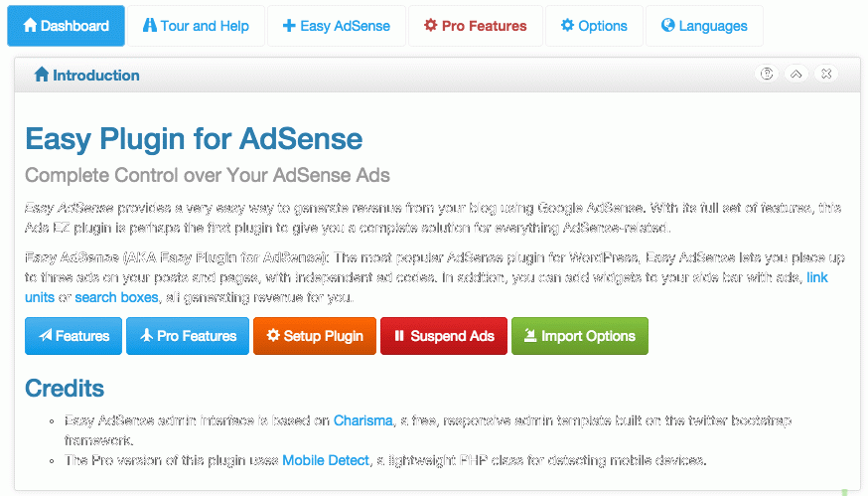The height and width of the screenshot is (496, 868).
Task: Click the orange Setup Plugin button
Action: click(x=315, y=336)
